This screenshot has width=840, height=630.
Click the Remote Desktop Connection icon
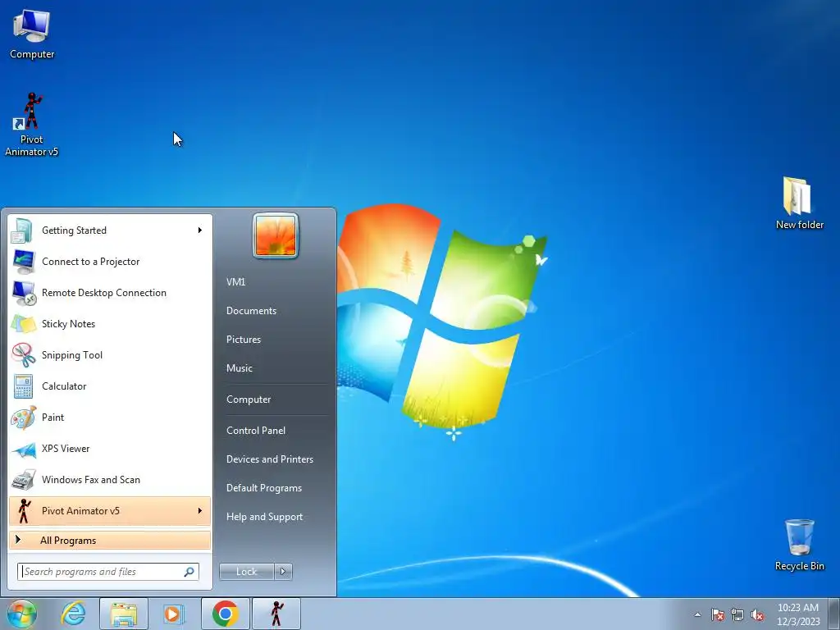tap(23, 293)
